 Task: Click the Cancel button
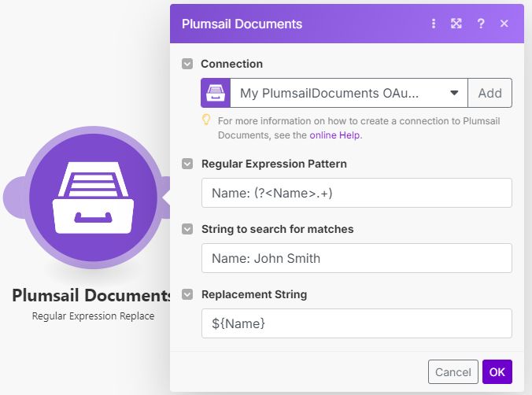pyautogui.click(x=453, y=372)
